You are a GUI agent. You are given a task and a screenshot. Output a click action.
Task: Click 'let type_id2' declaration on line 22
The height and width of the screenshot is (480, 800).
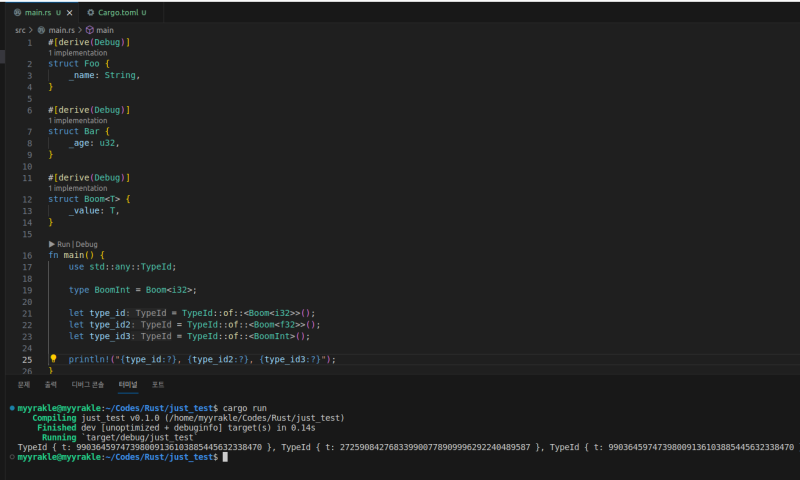(x=194, y=324)
